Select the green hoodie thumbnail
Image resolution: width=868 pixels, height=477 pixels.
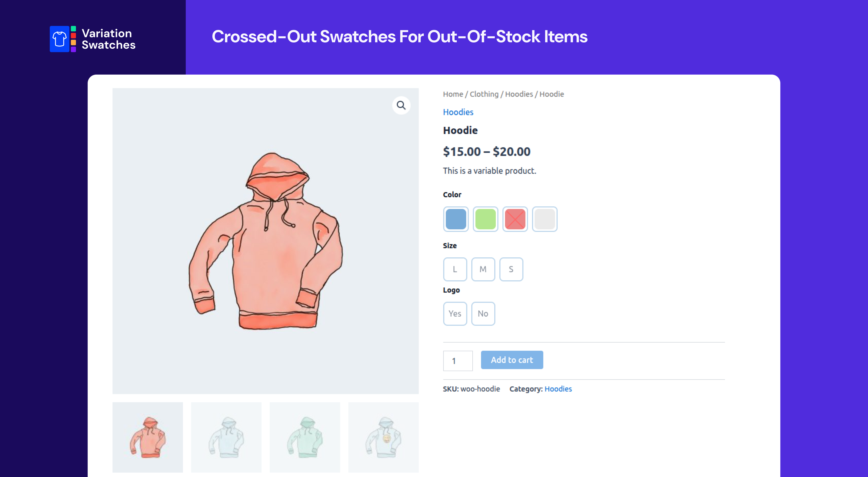pyautogui.click(x=305, y=437)
